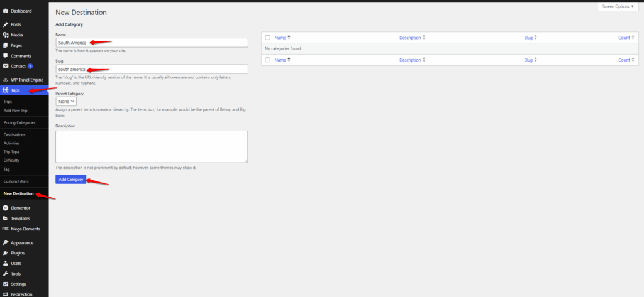Open Comments via speech bubble icon
The width and height of the screenshot is (644, 297).
coord(6,56)
